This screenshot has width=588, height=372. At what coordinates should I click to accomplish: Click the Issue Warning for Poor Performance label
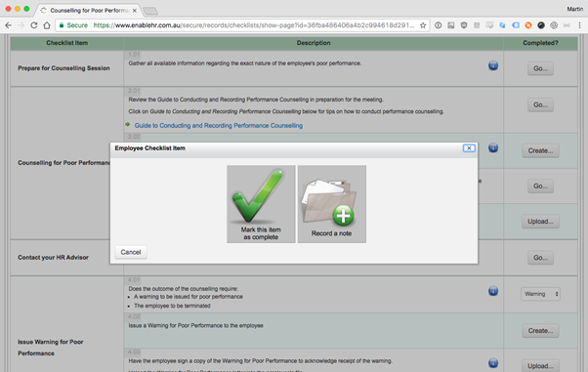pos(51,348)
